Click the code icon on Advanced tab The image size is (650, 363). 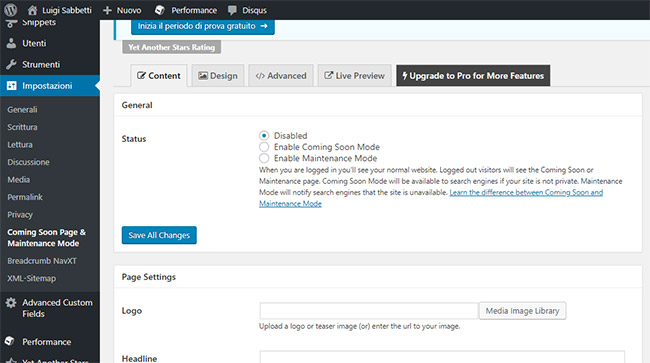(x=260, y=76)
